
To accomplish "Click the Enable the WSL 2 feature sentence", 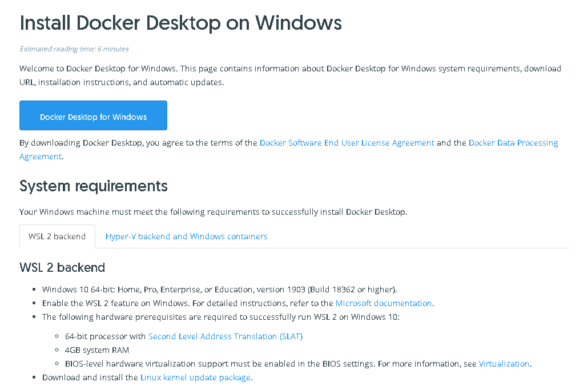I will click(x=238, y=303).
